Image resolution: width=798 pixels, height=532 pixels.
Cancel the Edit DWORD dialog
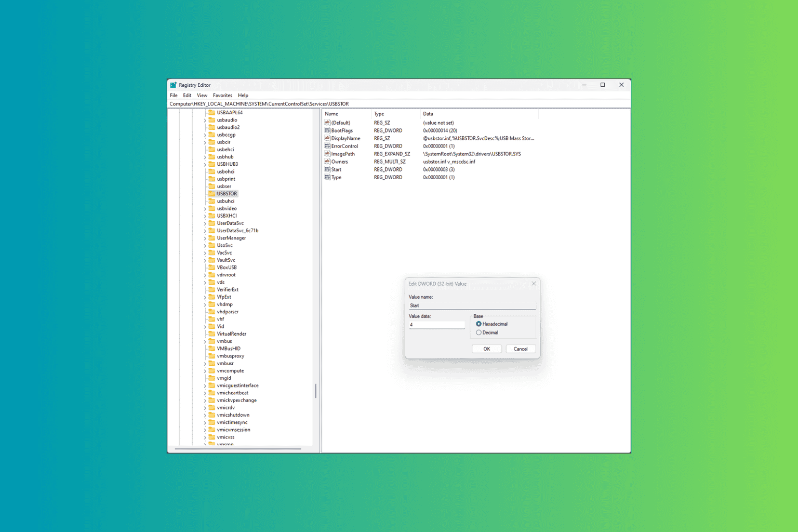521,349
